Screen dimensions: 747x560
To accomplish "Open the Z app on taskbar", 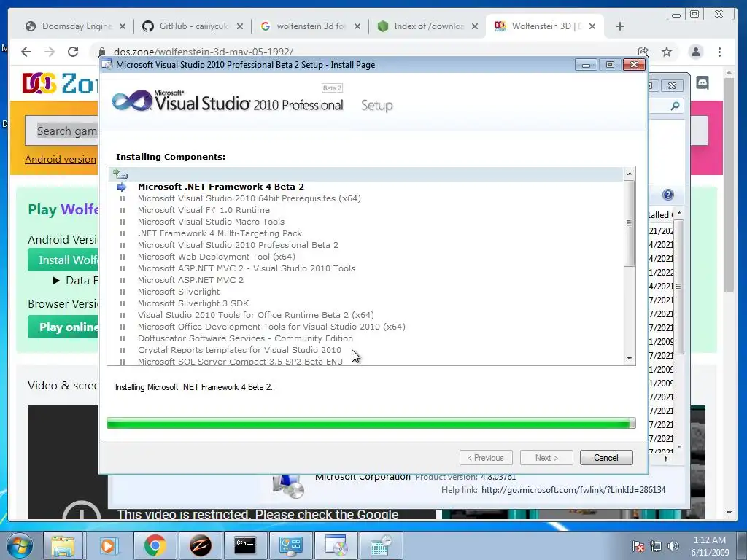I will pos(201,545).
